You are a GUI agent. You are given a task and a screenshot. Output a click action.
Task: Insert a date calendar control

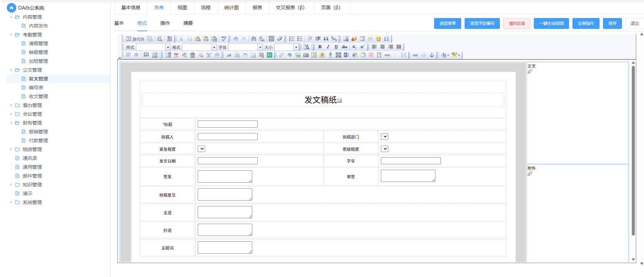pyautogui.click(x=176, y=55)
